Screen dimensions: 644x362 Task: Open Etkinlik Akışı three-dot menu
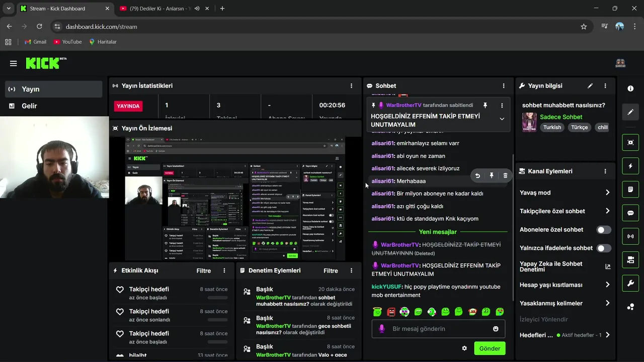coord(224,270)
